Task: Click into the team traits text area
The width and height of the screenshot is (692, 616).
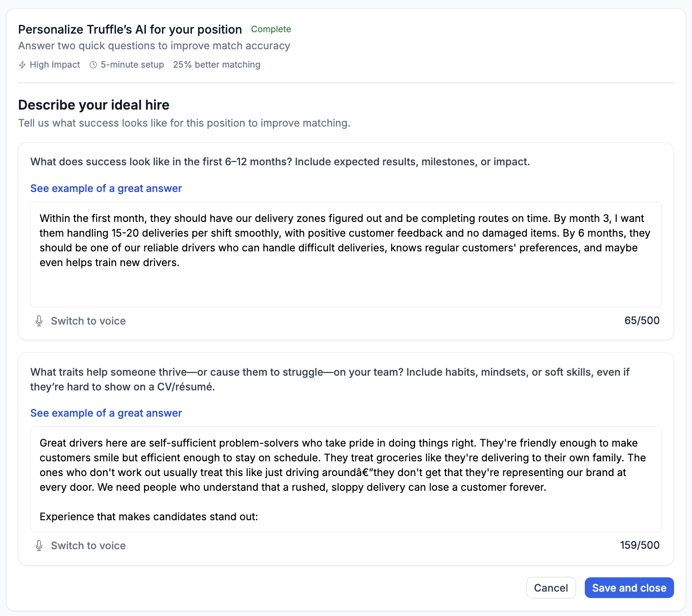Action: coord(346,479)
